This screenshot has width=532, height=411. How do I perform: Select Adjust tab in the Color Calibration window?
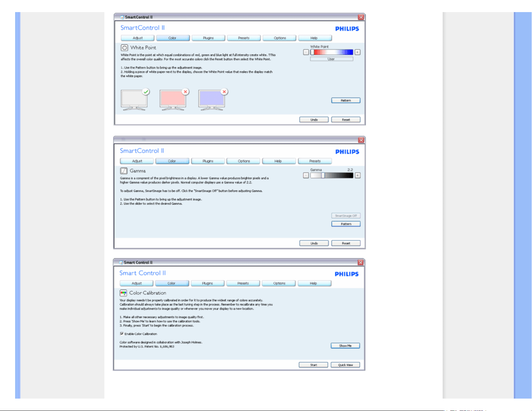[x=137, y=283]
